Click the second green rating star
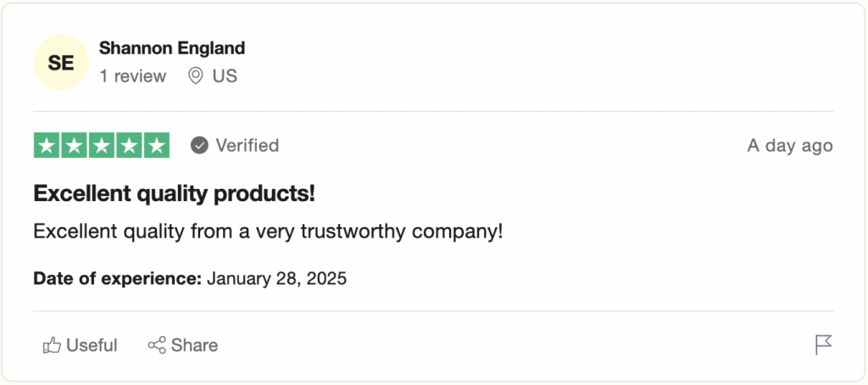The height and width of the screenshot is (385, 868). [x=75, y=146]
